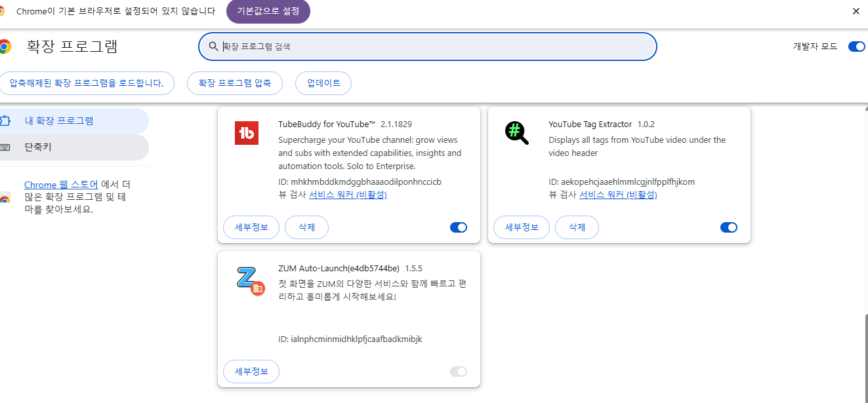This screenshot has width=868, height=403.
Task: Toggle 개발자 모드 switch off
Action: pos(856,47)
